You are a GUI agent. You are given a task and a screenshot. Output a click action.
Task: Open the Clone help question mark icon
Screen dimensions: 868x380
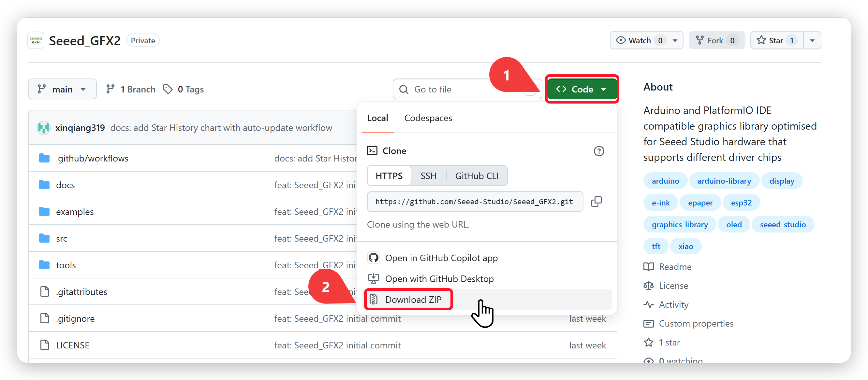click(x=599, y=151)
